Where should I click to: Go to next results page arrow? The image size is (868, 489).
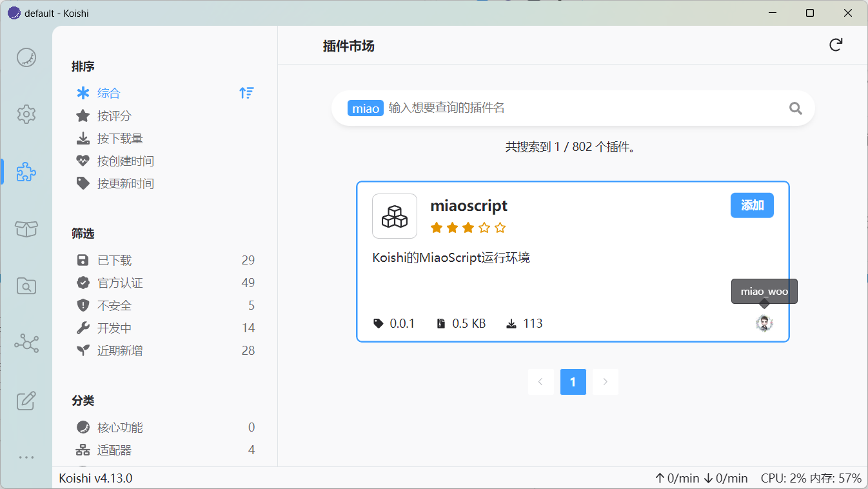[606, 382]
